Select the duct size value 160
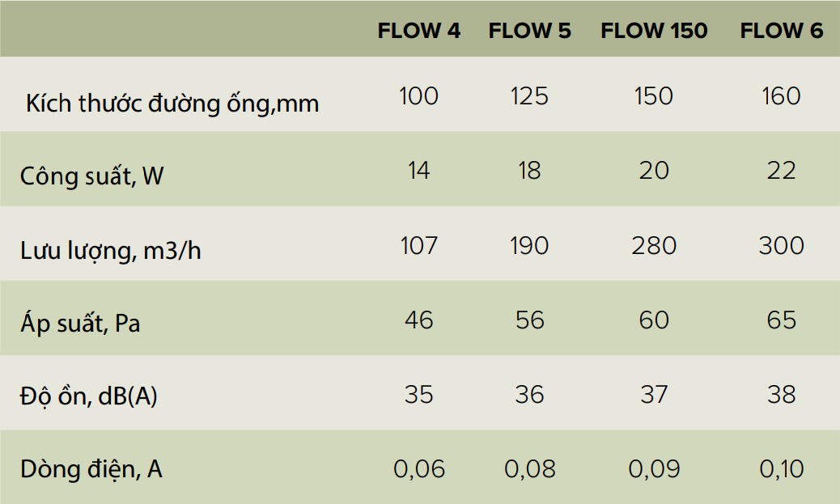Viewport: 840px width, 504px height. (x=782, y=96)
